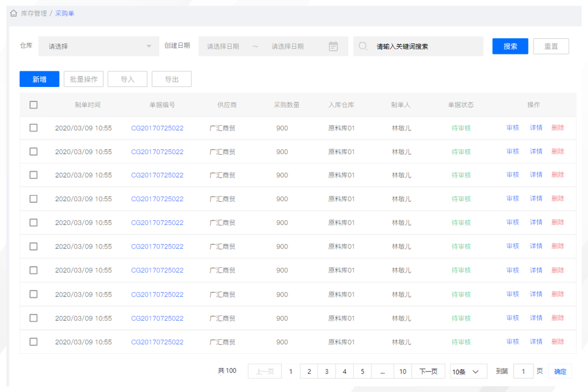Toggle the select-all checkbox in table header
This screenshot has width=588, height=392.
click(34, 105)
